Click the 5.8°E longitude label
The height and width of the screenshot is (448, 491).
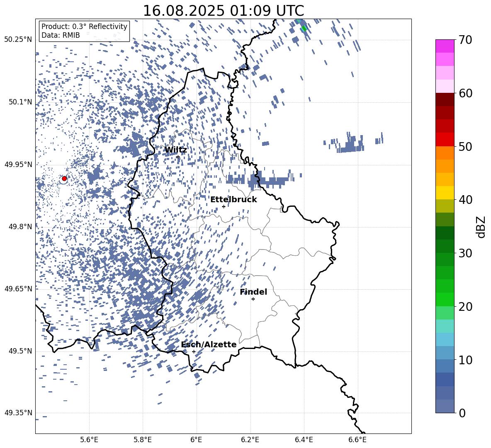pyautogui.click(x=143, y=440)
